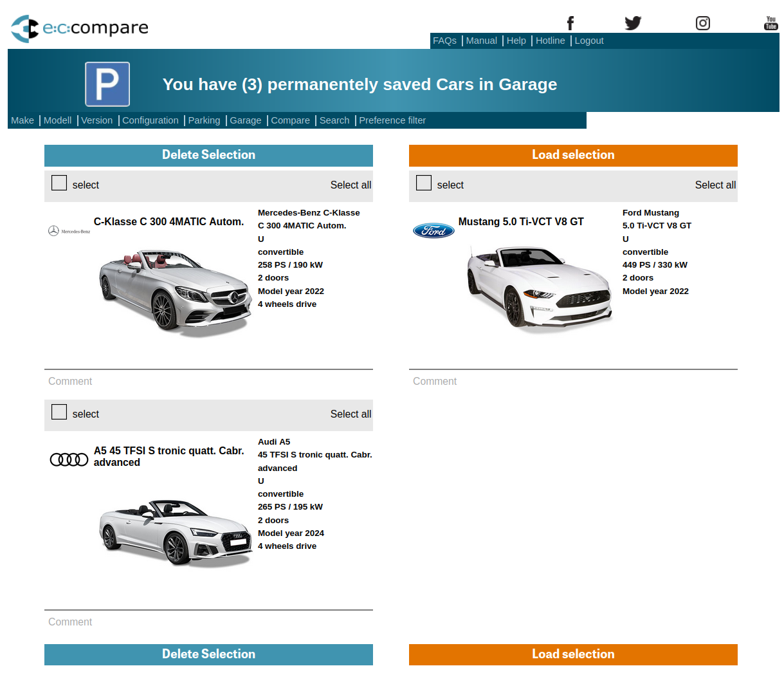Open the Twitter bird icon
This screenshot has width=784, height=675.
pos(633,23)
